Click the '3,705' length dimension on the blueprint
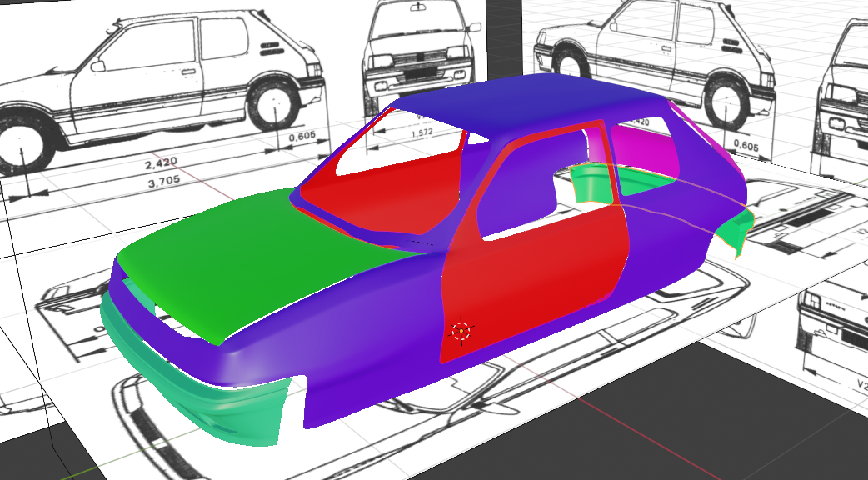The height and width of the screenshot is (480, 868). pyautogui.click(x=164, y=182)
